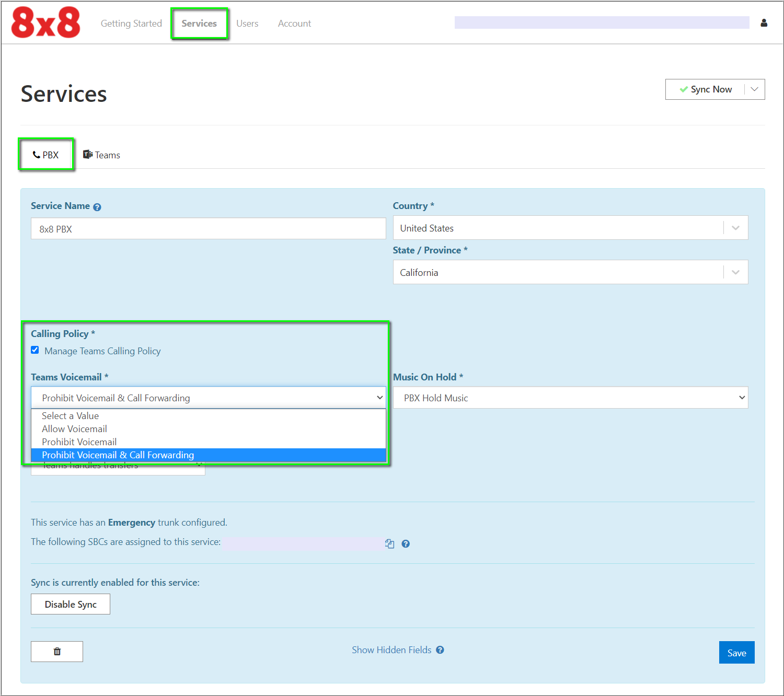Expand the Sync Now options chevron

(x=754, y=89)
